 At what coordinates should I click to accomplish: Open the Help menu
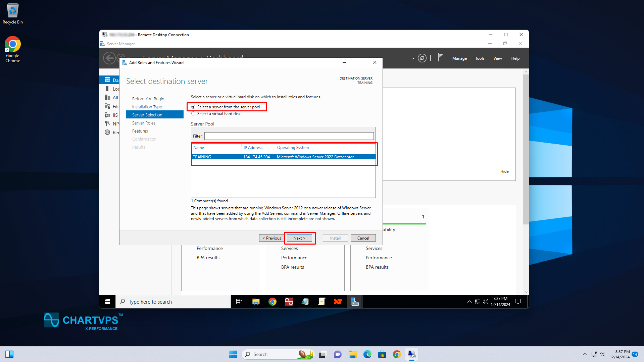tap(515, 58)
